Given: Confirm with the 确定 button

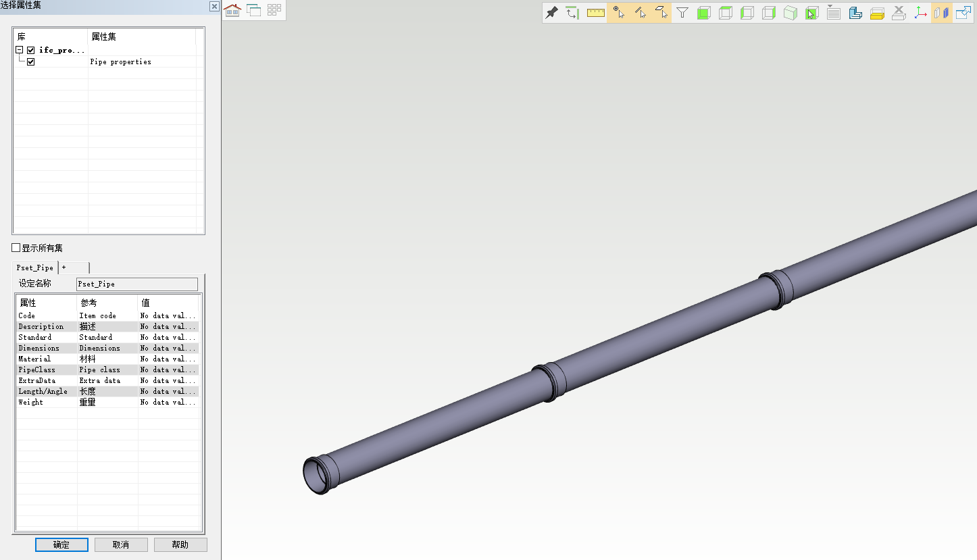Looking at the screenshot, I should (61, 544).
